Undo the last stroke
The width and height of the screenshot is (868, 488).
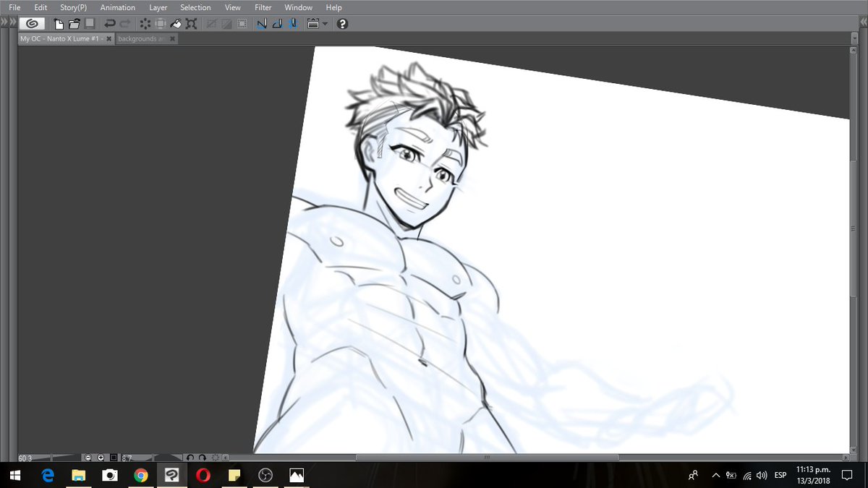[x=110, y=23]
